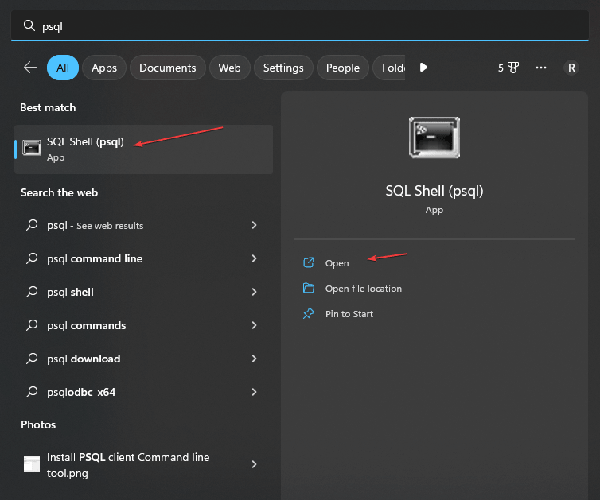The height and width of the screenshot is (500, 600).
Task: Switch to the Apps filter tab
Action: 104,68
